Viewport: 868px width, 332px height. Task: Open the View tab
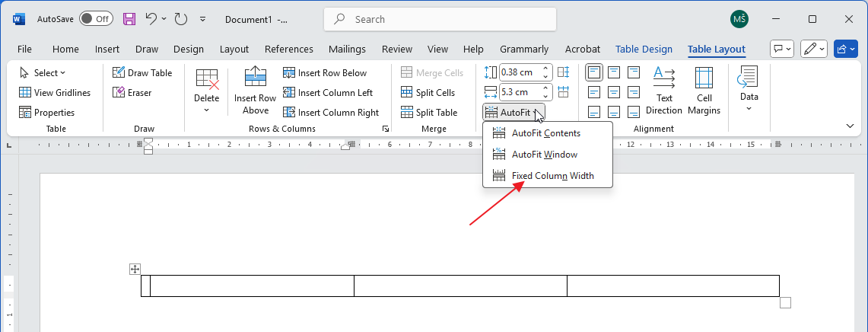tap(437, 49)
